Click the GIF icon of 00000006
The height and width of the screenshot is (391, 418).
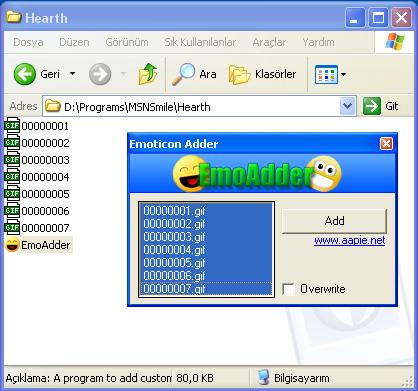click(x=12, y=211)
